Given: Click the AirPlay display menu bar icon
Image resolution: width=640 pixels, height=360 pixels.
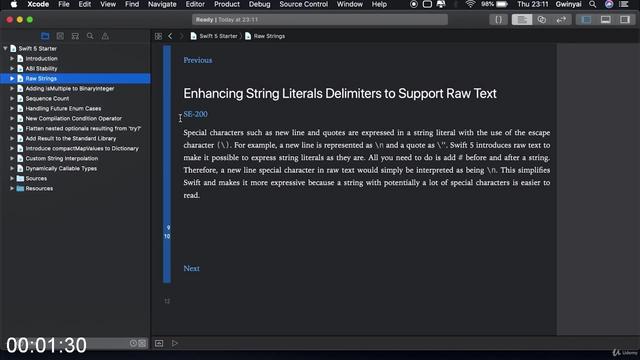Looking at the screenshot, I should point(427,4).
